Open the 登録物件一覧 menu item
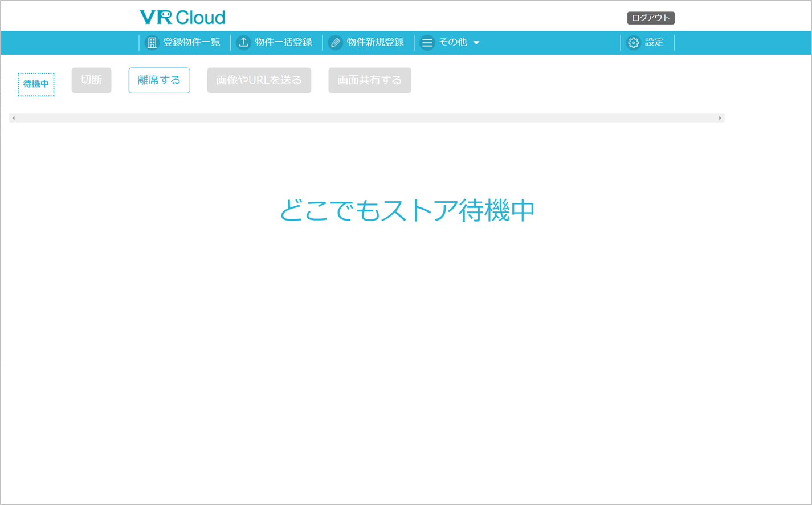Image resolution: width=812 pixels, height=505 pixels. 191,42
